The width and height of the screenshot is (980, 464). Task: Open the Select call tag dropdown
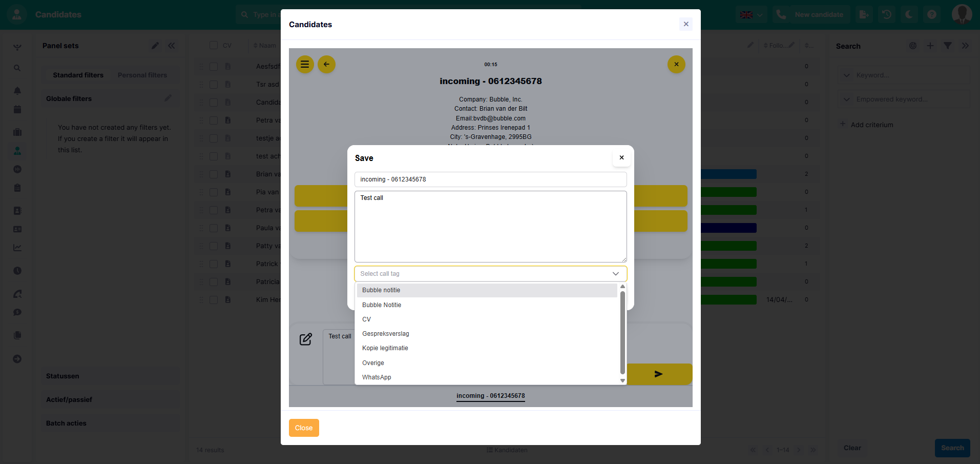coord(490,274)
